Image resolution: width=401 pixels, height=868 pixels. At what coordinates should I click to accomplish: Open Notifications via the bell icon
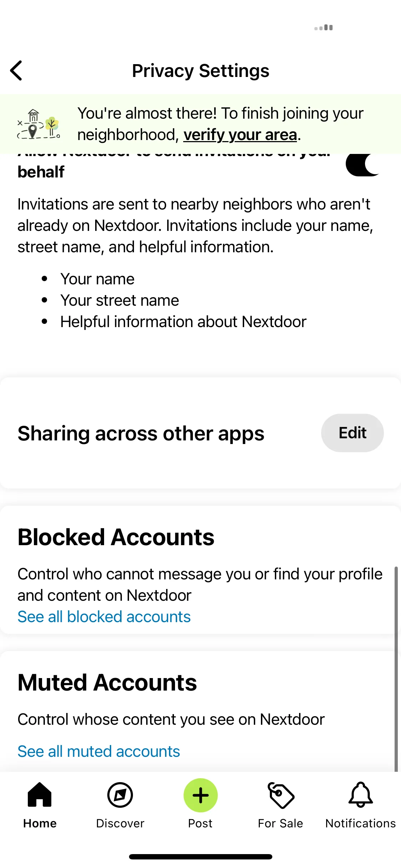pos(361,795)
